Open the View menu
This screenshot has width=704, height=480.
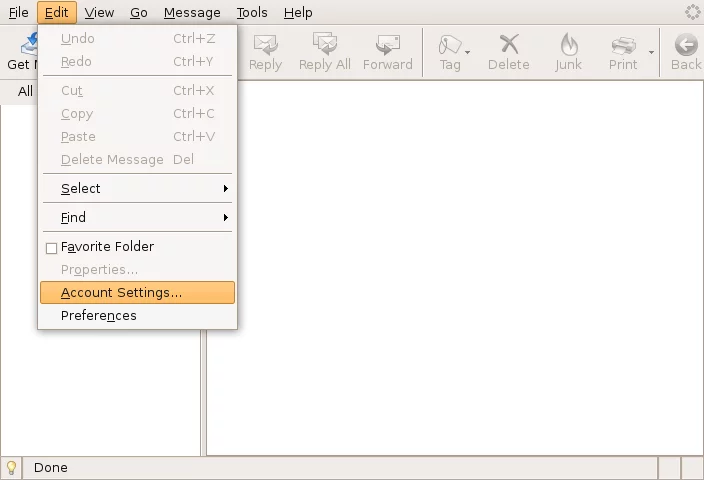tap(99, 13)
